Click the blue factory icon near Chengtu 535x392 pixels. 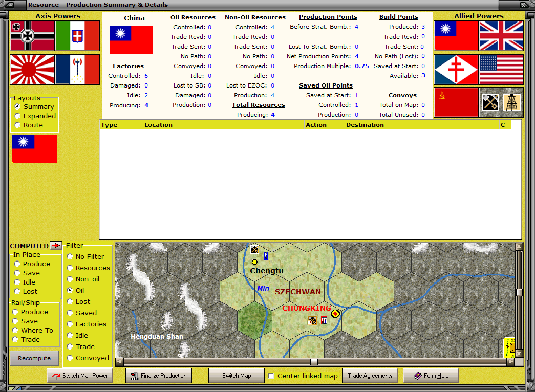click(266, 255)
